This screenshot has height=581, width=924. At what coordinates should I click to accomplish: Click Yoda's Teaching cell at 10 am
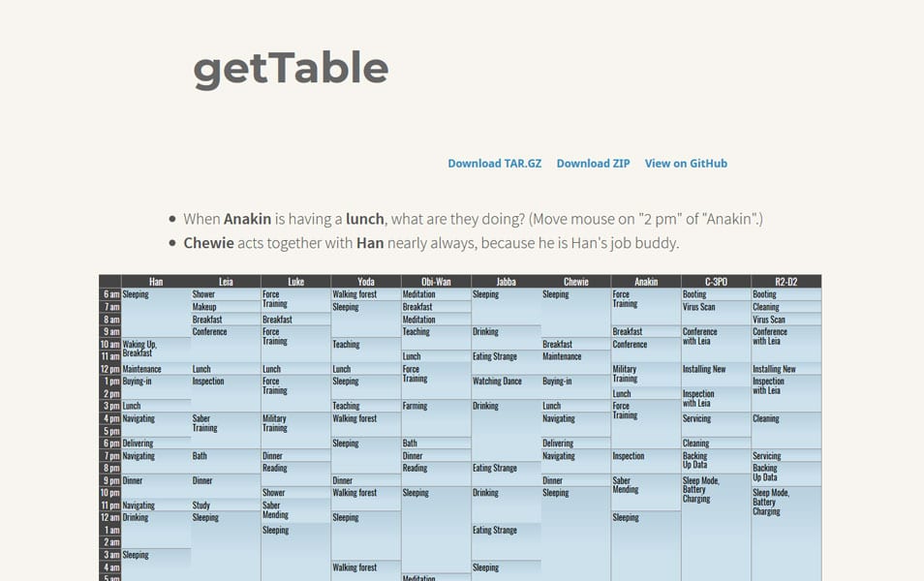366,350
